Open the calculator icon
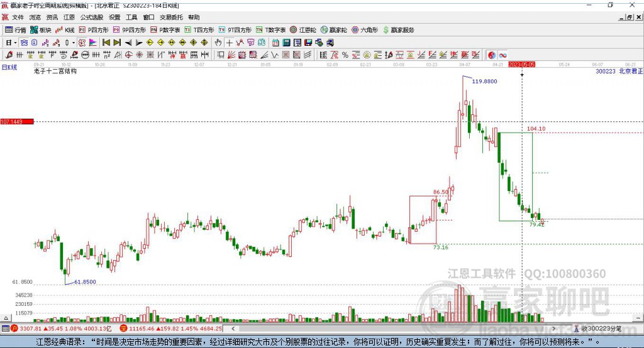This screenshot has width=644, height=348. pyautogui.click(x=286, y=43)
